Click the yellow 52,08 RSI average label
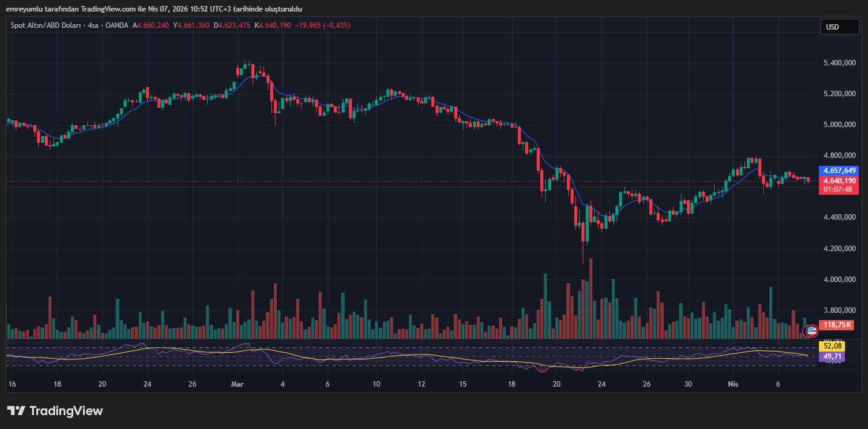 click(x=831, y=346)
